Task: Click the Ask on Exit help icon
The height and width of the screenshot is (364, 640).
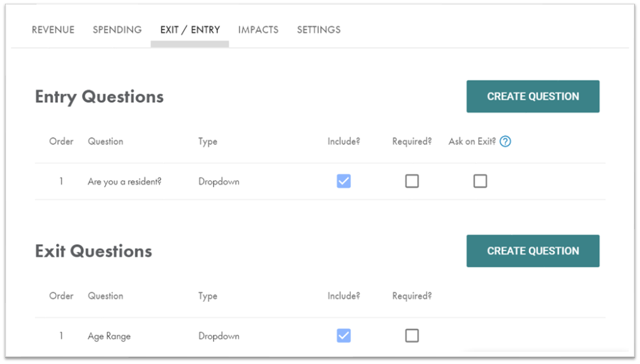Action: point(505,142)
